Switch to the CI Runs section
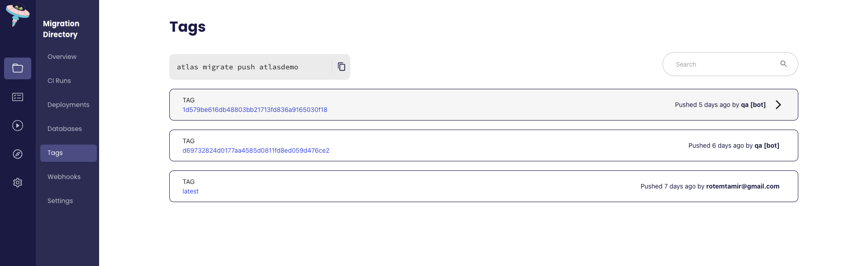868x266 pixels. (59, 80)
